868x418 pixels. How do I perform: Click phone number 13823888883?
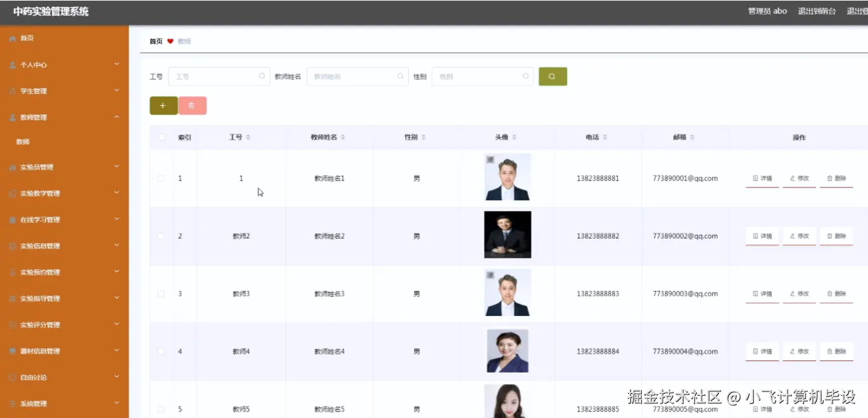(598, 294)
